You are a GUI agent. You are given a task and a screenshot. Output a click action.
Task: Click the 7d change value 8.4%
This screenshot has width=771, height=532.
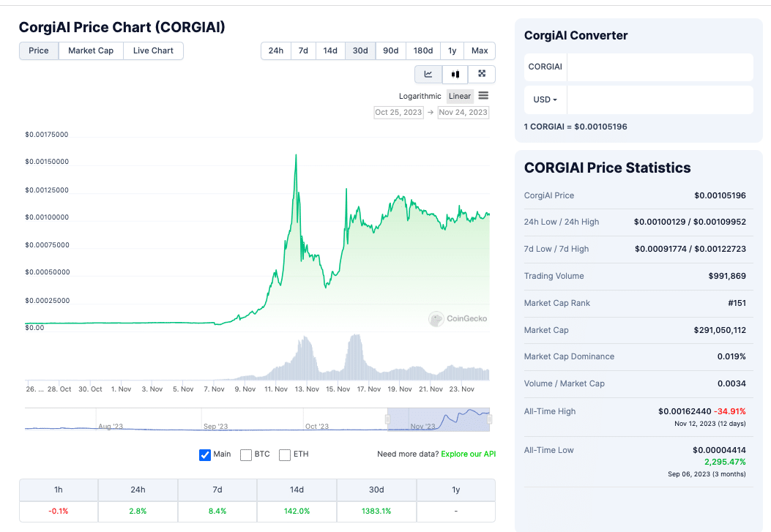click(x=217, y=511)
